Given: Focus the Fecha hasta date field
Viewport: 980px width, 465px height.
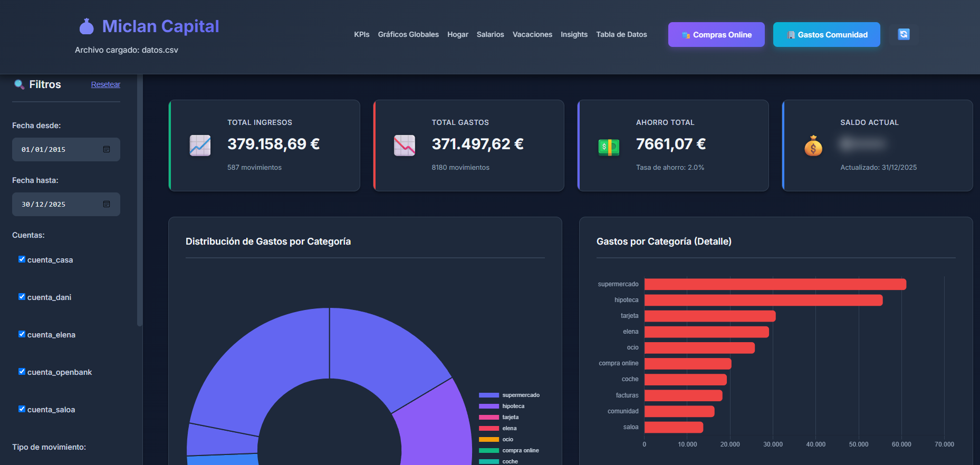Looking at the screenshot, I should coord(66,204).
